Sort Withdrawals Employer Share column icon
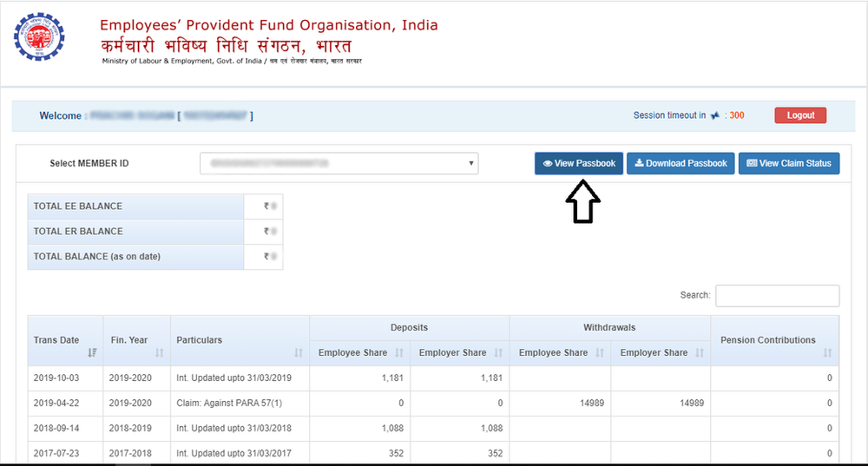The width and height of the screenshot is (868, 466). (x=699, y=352)
